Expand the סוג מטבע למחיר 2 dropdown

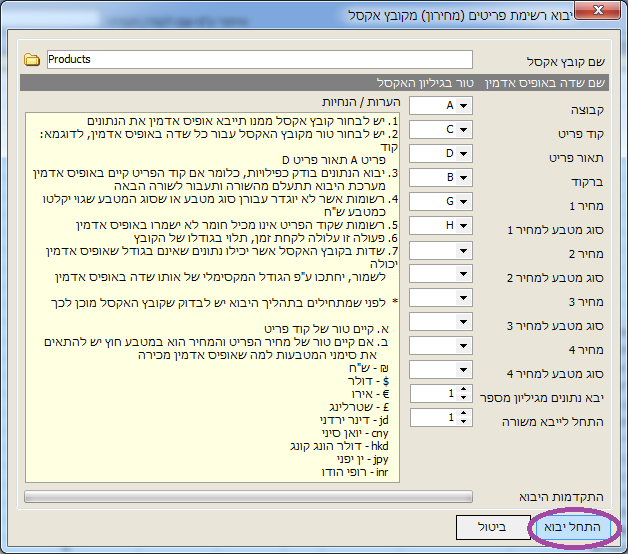464,273
